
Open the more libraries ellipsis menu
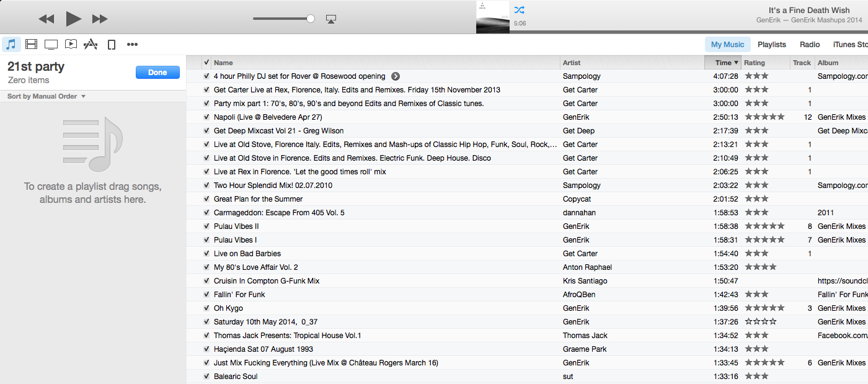coord(132,45)
